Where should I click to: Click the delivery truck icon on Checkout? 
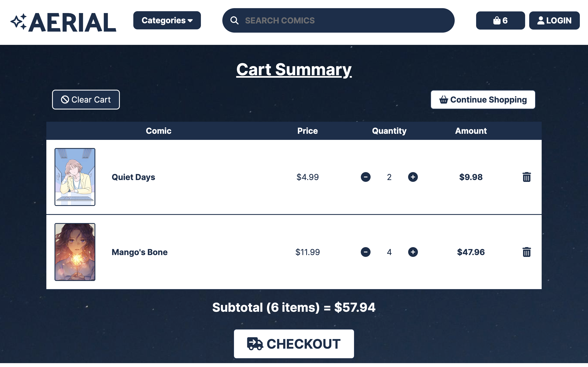click(254, 344)
